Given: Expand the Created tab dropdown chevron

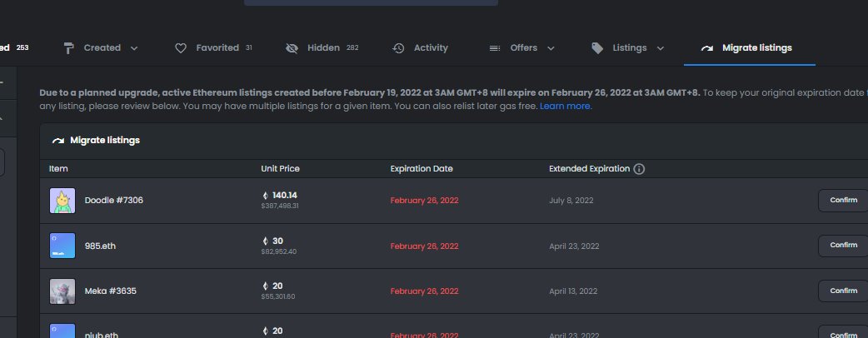Looking at the screenshot, I should pos(134,48).
